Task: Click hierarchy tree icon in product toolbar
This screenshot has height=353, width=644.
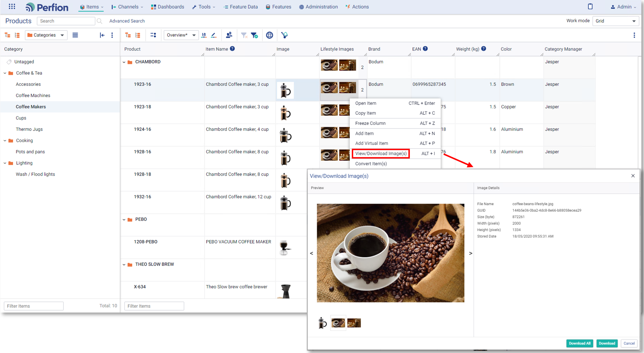Action: coord(128,35)
